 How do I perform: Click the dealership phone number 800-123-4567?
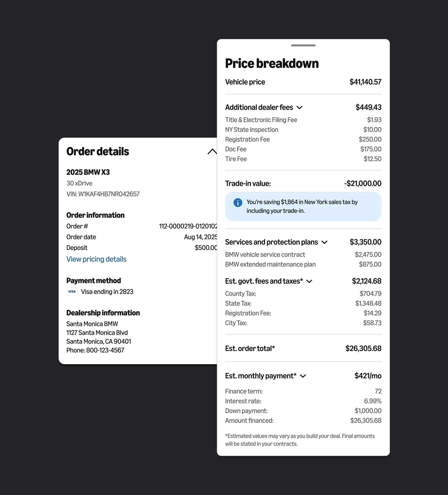105,350
